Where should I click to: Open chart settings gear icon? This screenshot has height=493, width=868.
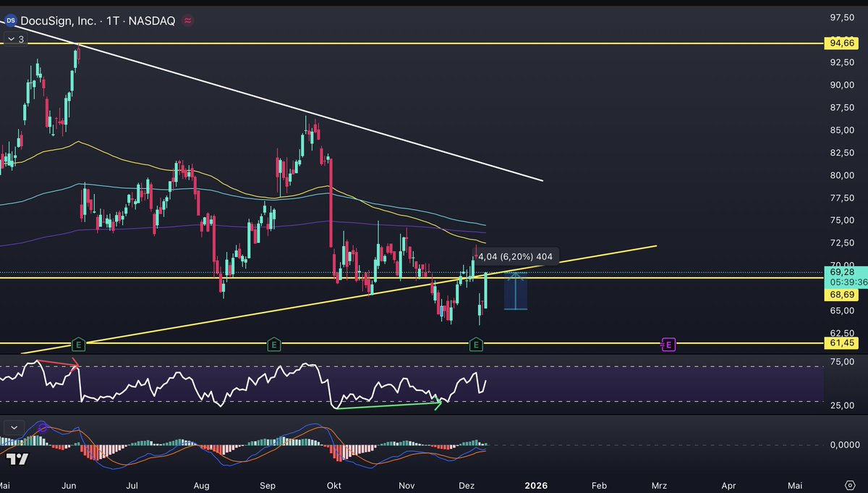tap(850, 484)
